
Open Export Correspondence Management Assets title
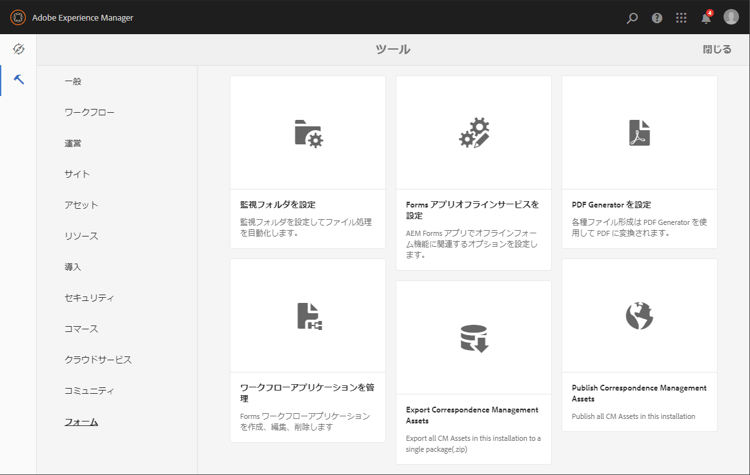pyautogui.click(x=472, y=415)
